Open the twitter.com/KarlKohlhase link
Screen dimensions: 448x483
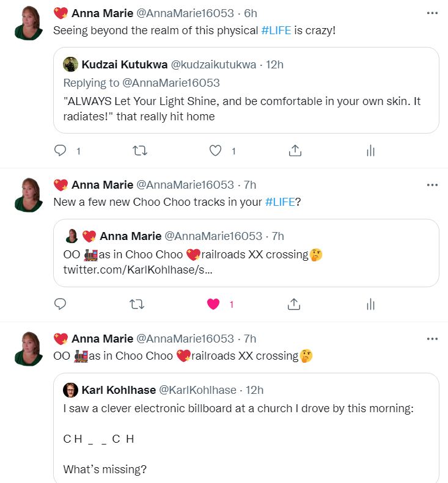click(x=138, y=269)
